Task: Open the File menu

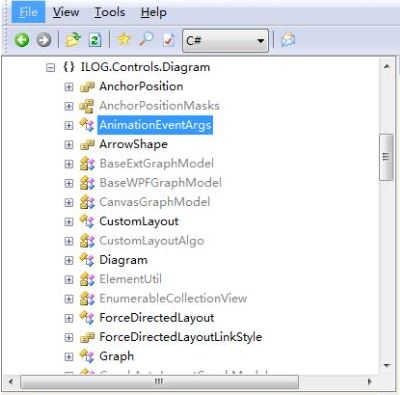Action: click(28, 12)
